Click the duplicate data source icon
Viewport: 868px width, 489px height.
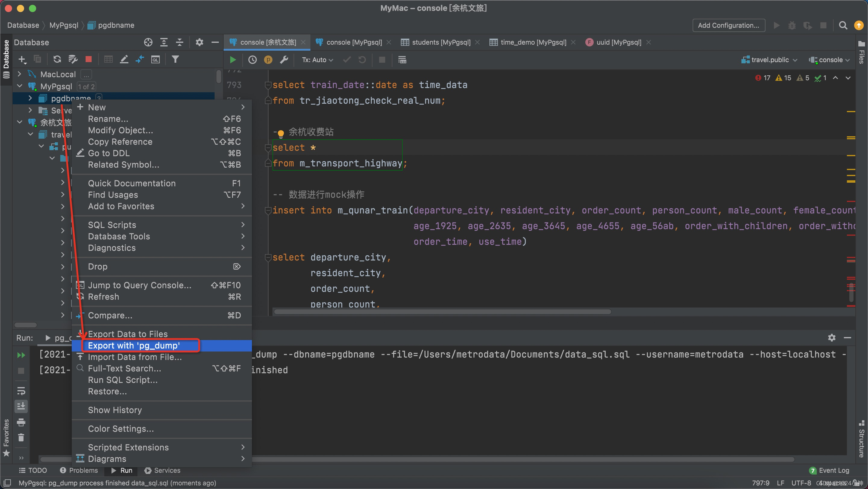pos(37,60)
